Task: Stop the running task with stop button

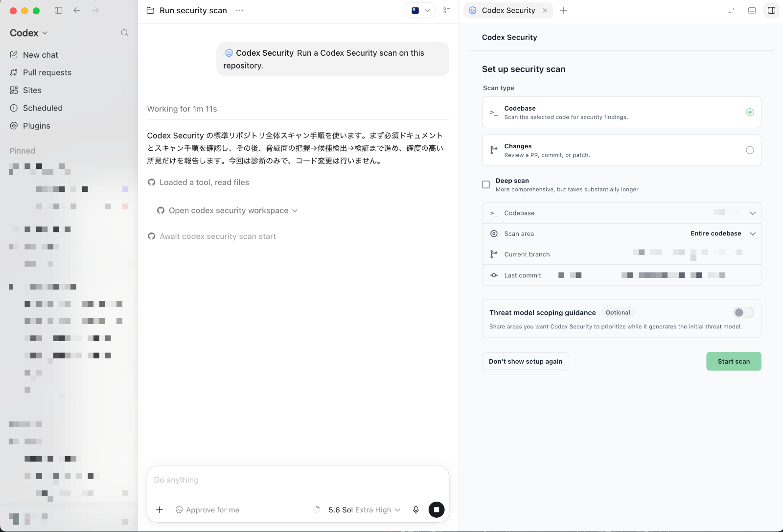Action: coord(437,509)
